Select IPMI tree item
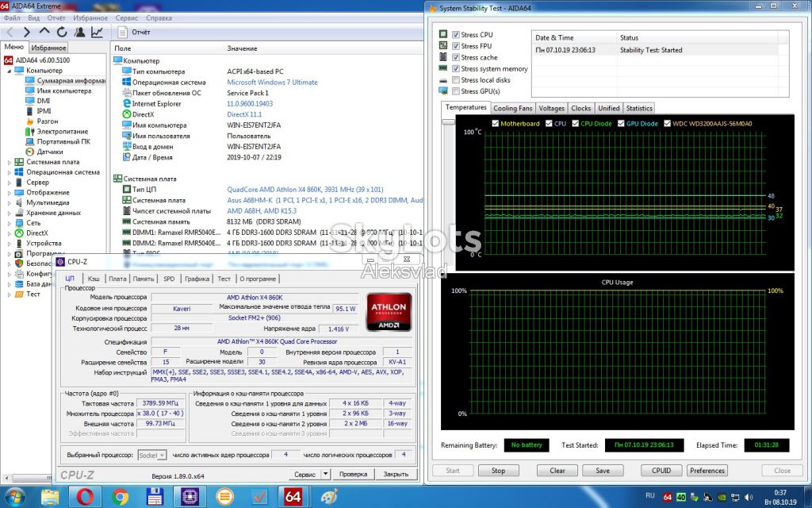This screenshot has height=508, width=812. (x=38, y=111)
